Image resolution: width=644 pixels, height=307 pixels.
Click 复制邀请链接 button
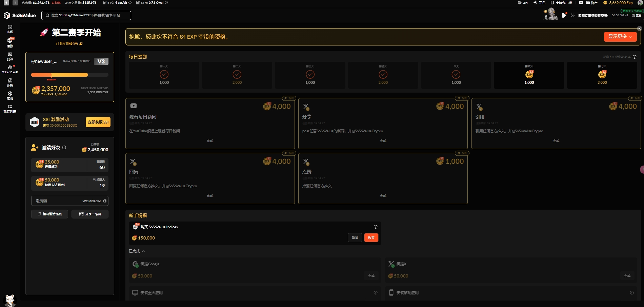click(49, 214)
